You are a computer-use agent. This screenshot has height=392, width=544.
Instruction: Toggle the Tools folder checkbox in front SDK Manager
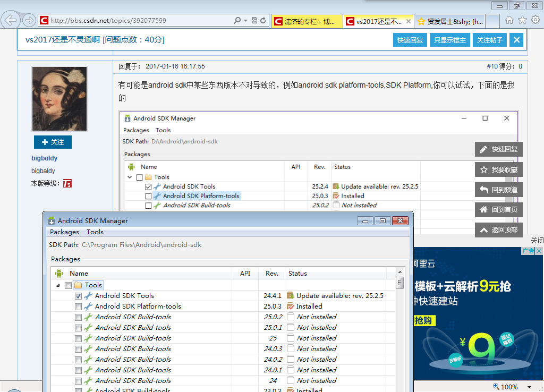pos(69,285)
